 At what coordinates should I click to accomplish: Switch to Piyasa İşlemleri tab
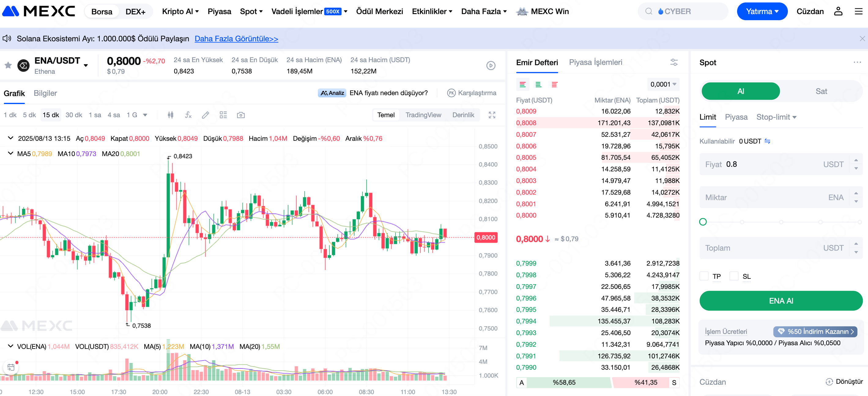pos(595,62)
